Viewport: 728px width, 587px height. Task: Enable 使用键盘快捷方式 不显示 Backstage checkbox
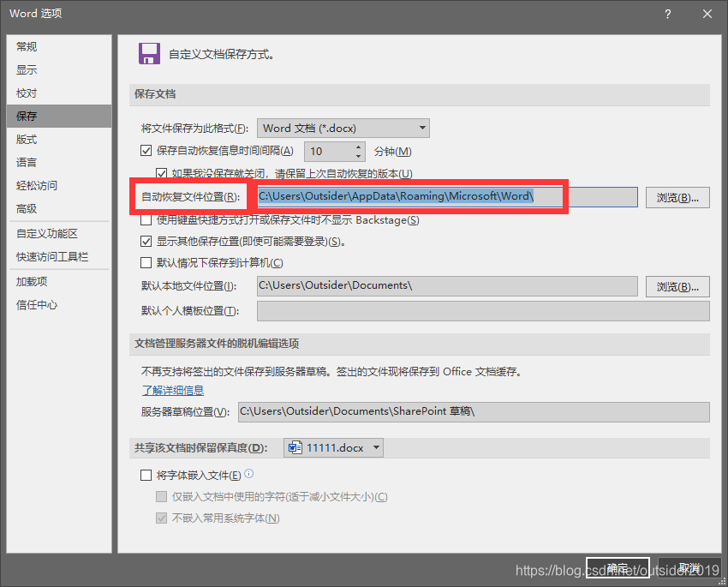tap(146, 219)
